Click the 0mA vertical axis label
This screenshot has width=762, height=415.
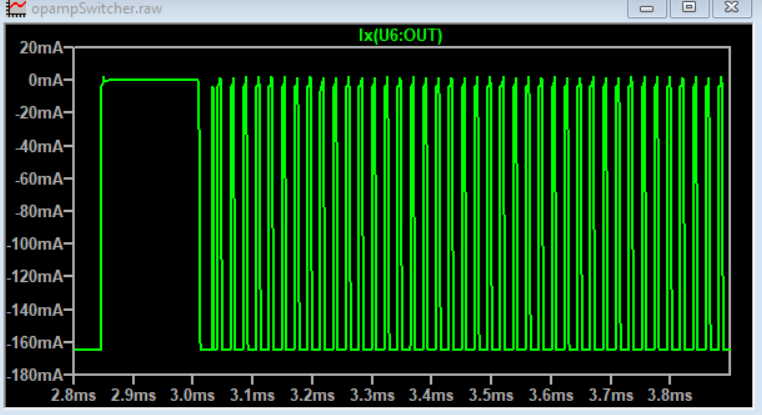(x=46, y=80)
